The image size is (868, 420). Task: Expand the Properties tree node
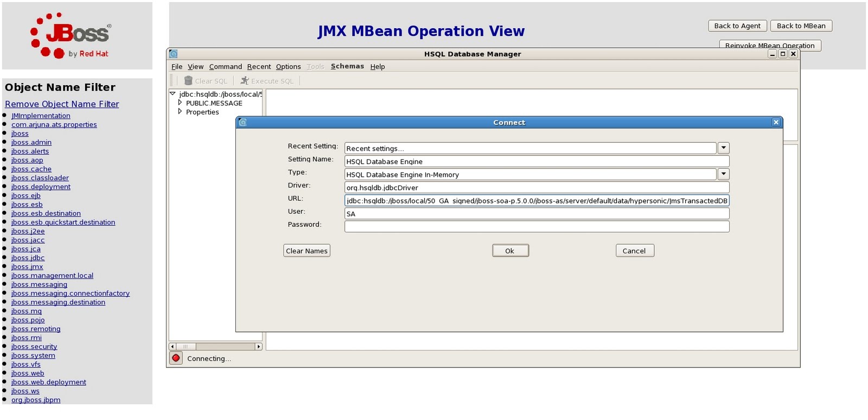[180, 112]
